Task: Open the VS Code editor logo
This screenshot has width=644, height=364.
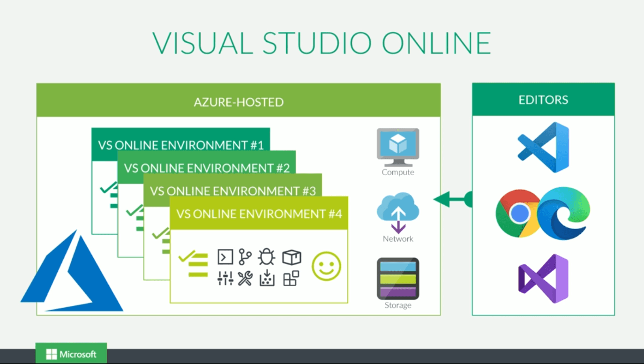Action: coord(542,148)
